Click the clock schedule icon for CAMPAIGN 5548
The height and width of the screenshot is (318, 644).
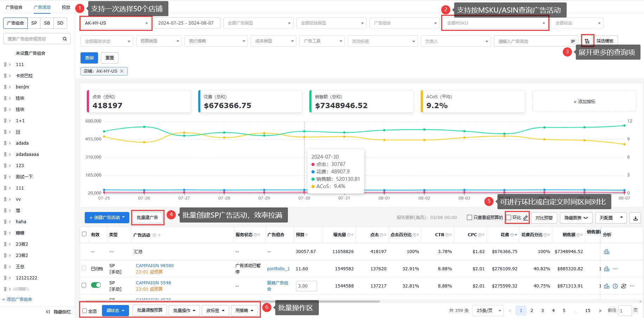615,286
